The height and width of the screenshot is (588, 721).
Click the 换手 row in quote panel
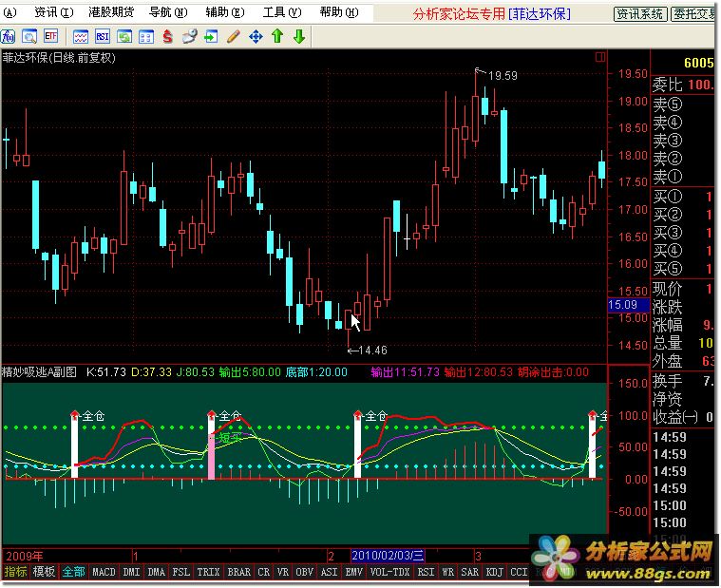(682, 381)
